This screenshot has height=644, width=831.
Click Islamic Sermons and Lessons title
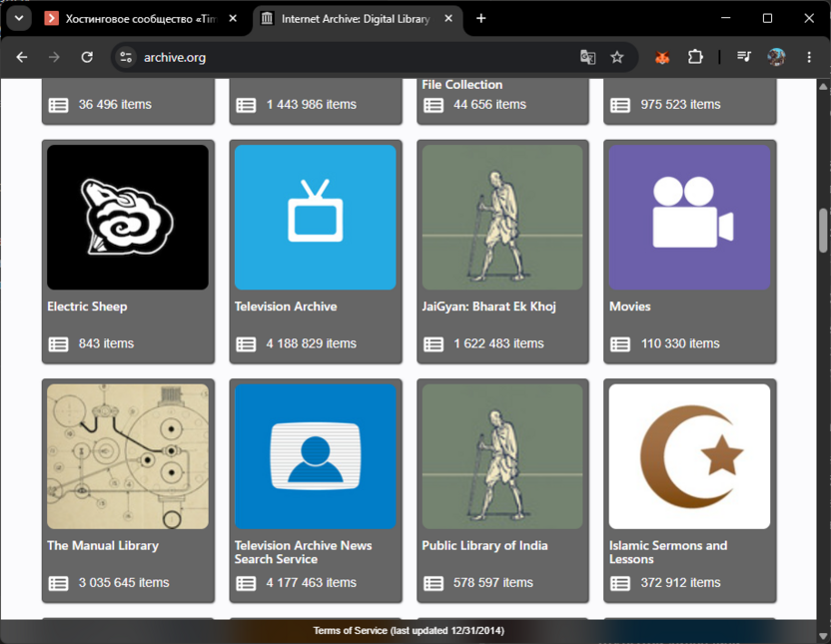668,552
